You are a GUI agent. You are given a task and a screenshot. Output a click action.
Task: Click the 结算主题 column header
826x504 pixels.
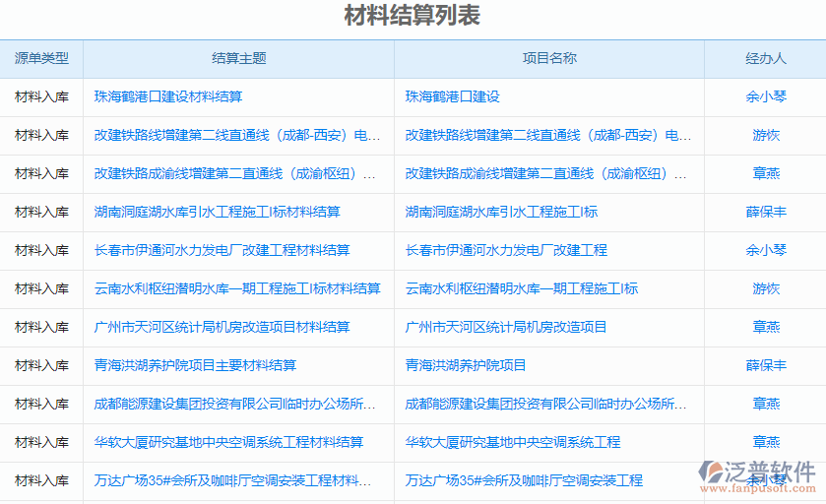coord(238,58)
